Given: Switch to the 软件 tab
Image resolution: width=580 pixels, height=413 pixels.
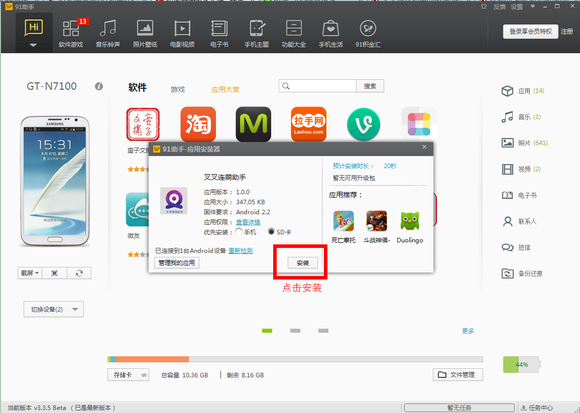Looking at the screenshot, I should (138, 88).
